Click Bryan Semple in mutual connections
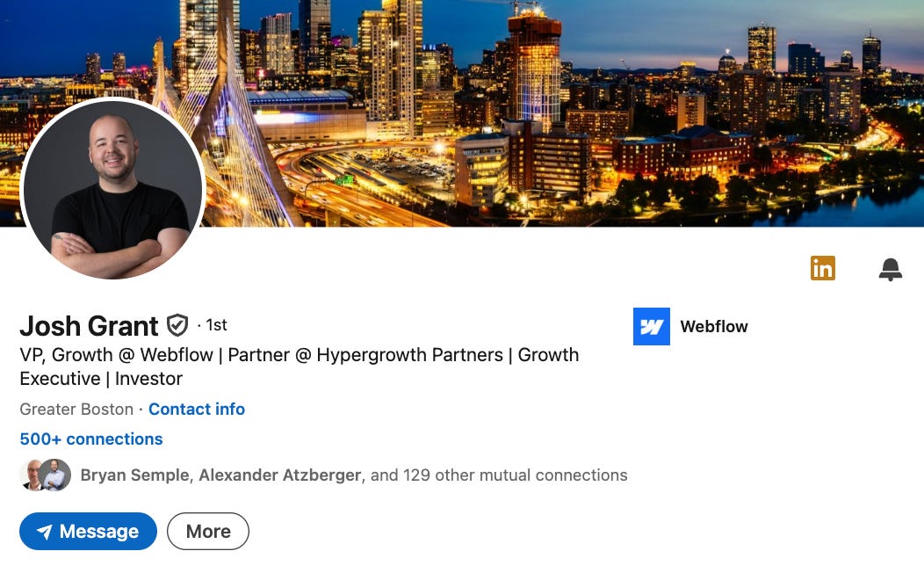Viewport: 924px width, 573px height. (x=135, y=475)
